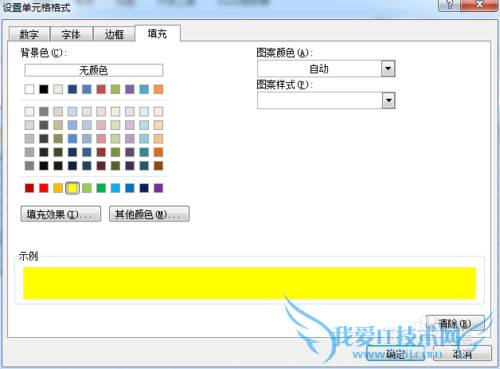This screenshot has height=369, width=500.
Task: Choose the lightest orange tint swatch
Action: 158,111
